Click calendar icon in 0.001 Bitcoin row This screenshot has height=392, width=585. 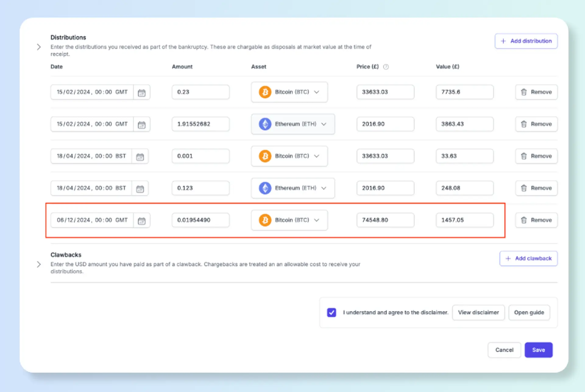tap(140, 157)
